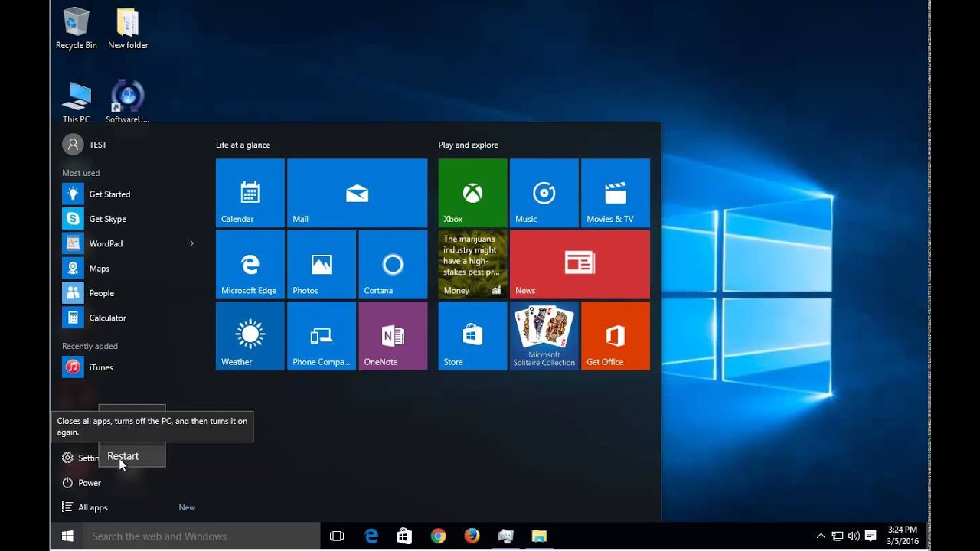980x551 pixels.
Task: Click the Life at a glance group header
Action: pos(243,145)
